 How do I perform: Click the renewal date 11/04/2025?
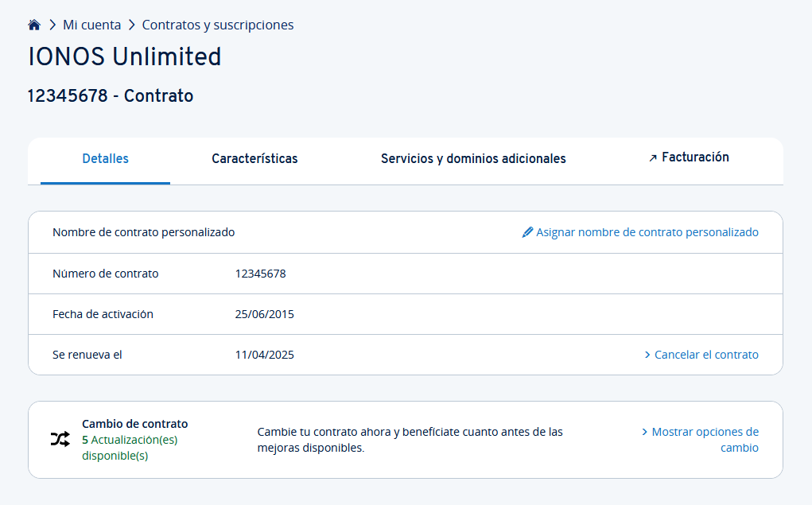click(x=264, y=355)
